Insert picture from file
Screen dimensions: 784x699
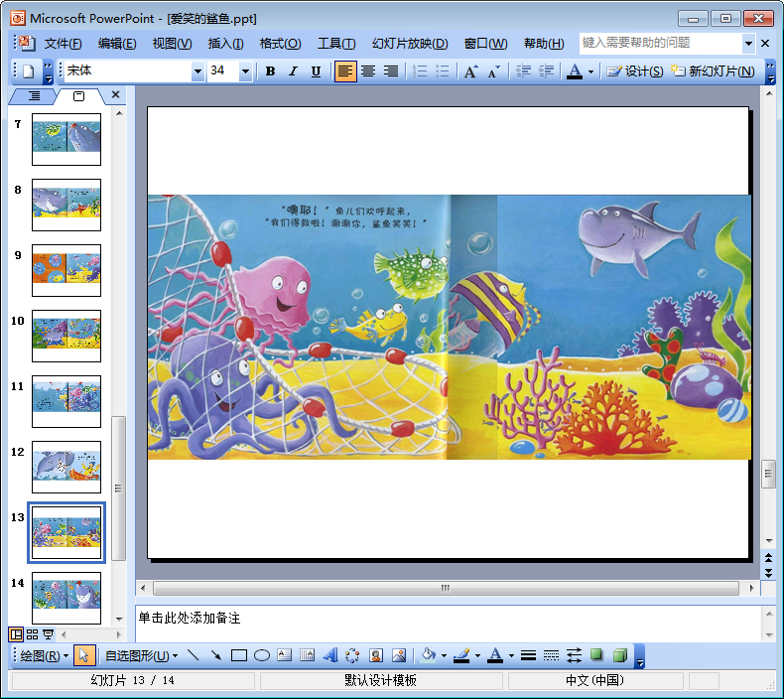pyautogui.click(x=399, y=655)
